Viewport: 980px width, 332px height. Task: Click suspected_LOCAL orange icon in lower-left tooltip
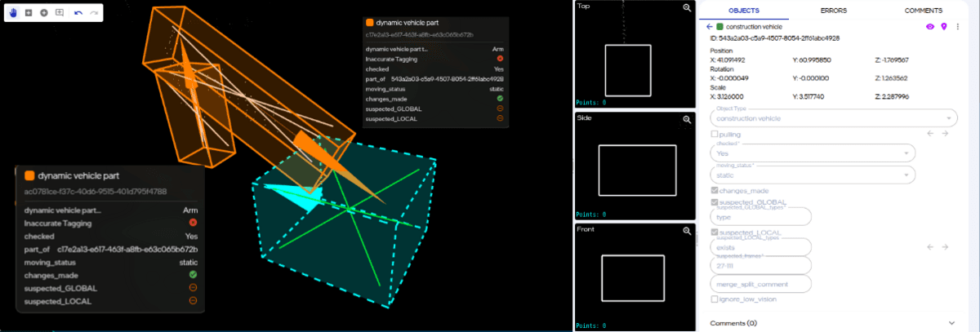(x=193, y=301)
